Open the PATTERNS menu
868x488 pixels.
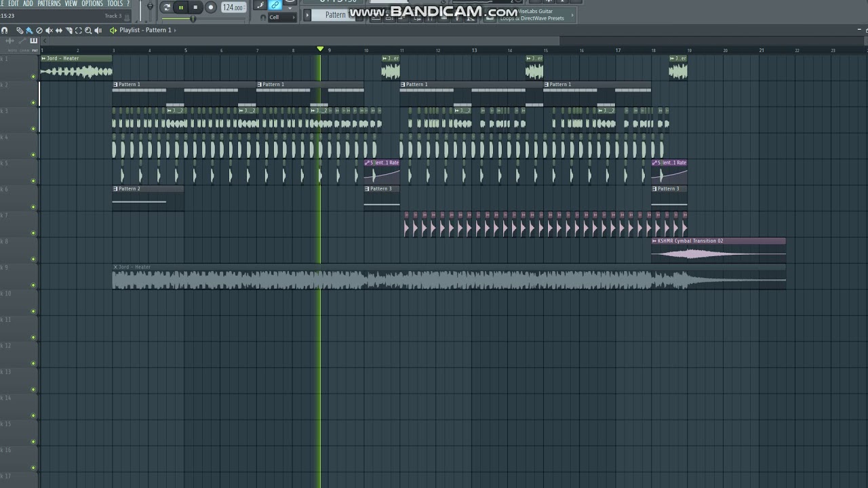click(49, 4)
